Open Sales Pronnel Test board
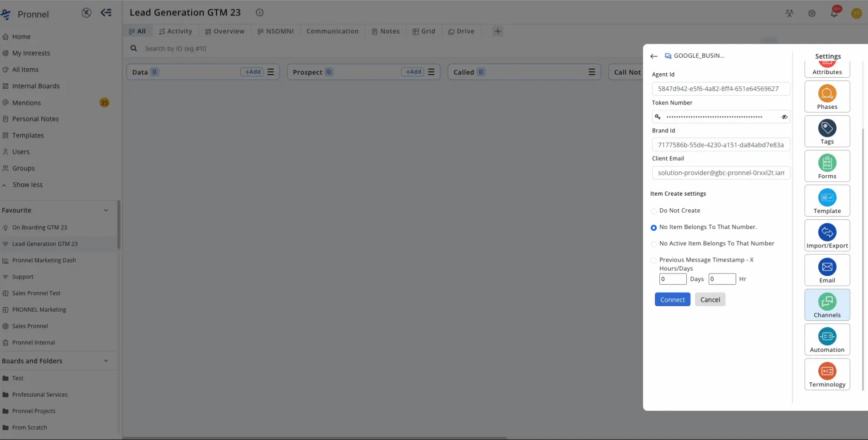 (36, 293)
